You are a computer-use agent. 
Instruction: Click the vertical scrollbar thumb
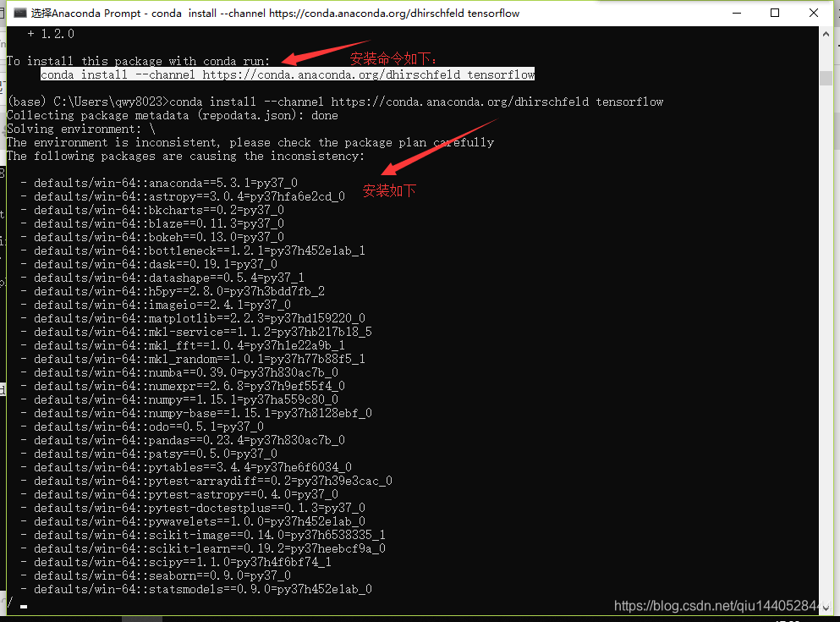click(826, 78)
